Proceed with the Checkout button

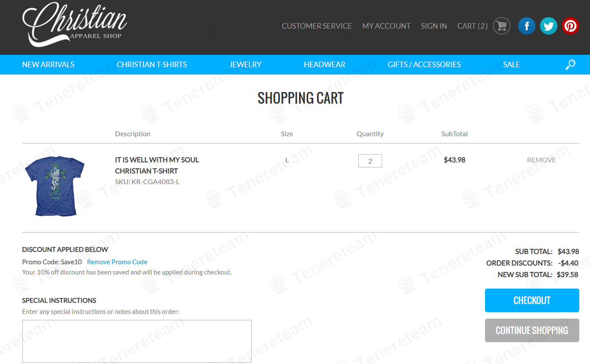[532, 301]
